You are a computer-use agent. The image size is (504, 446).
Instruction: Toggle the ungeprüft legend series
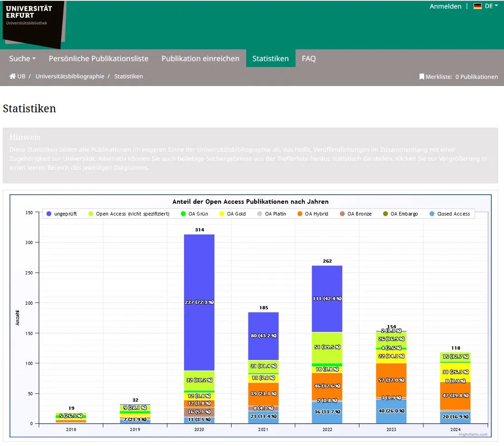coord(62,214)
